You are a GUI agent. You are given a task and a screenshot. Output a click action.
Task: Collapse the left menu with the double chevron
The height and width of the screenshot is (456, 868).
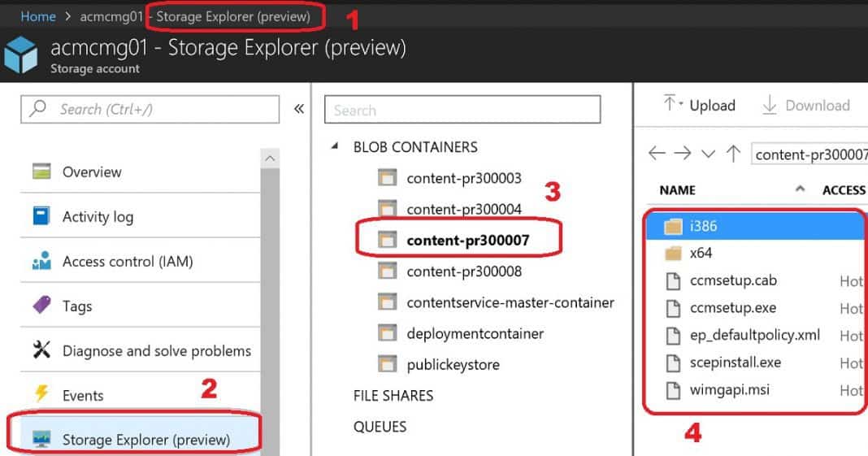(299, 108)
